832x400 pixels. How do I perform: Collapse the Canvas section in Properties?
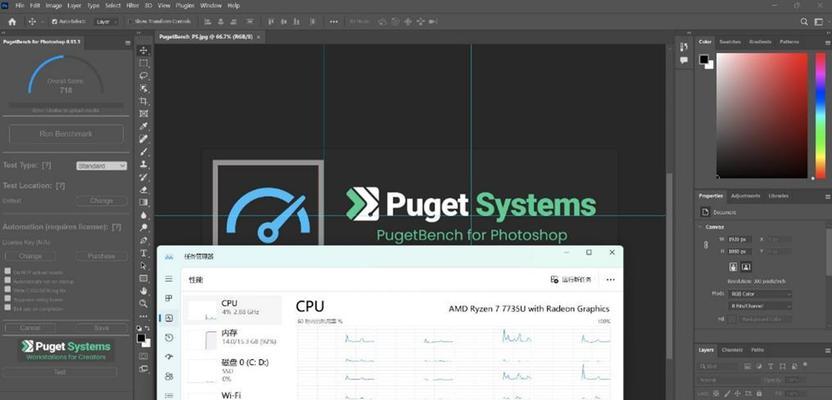click(700, 227)
